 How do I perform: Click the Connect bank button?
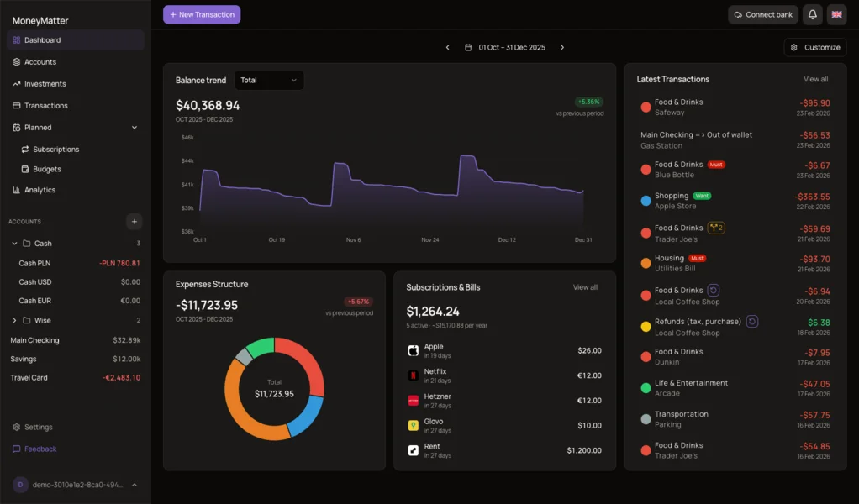[762, 14]
